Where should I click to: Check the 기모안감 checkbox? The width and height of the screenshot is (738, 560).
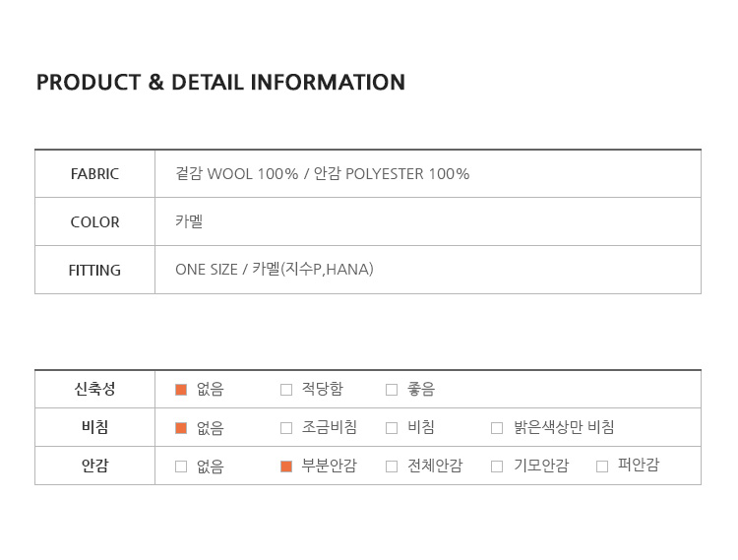(x=497, y=467)
